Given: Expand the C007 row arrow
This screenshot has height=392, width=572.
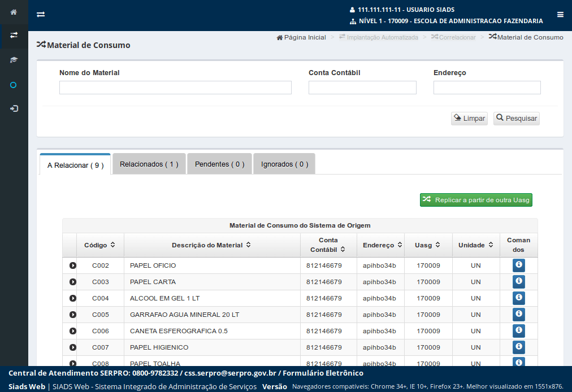Looking at the screenshot, I should point(73,347).
